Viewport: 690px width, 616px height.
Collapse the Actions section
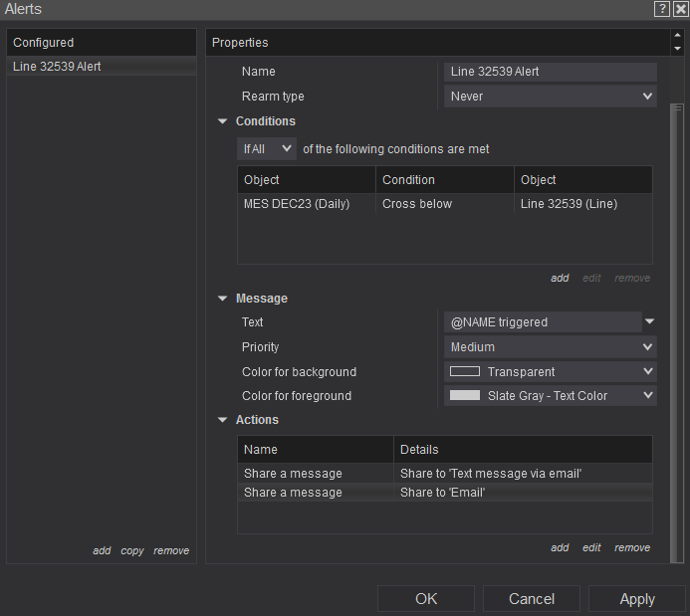coord(223,420)
